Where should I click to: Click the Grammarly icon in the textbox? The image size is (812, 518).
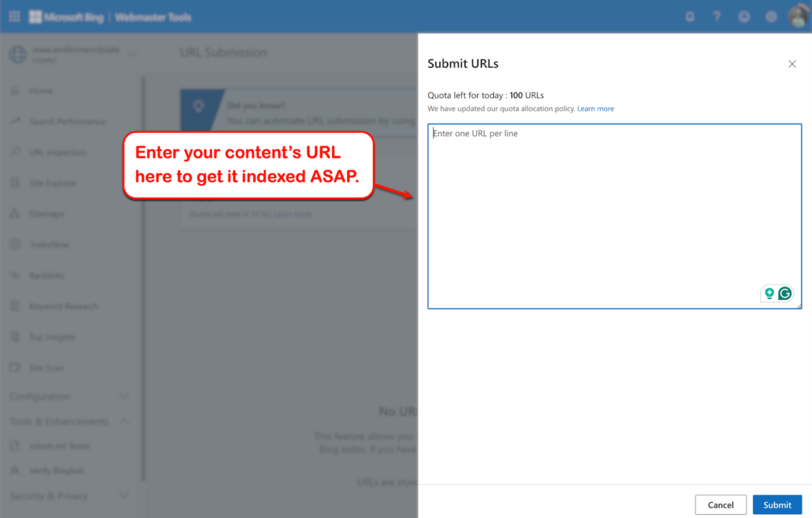pos(785,294)
